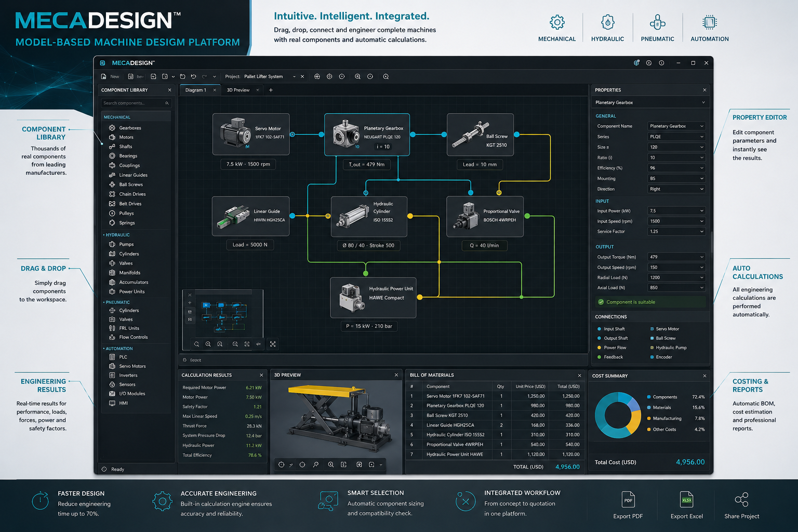The image size is (798, 532).
Task: Click the redo arrow in the toolbar
Action: coord(204,76)
